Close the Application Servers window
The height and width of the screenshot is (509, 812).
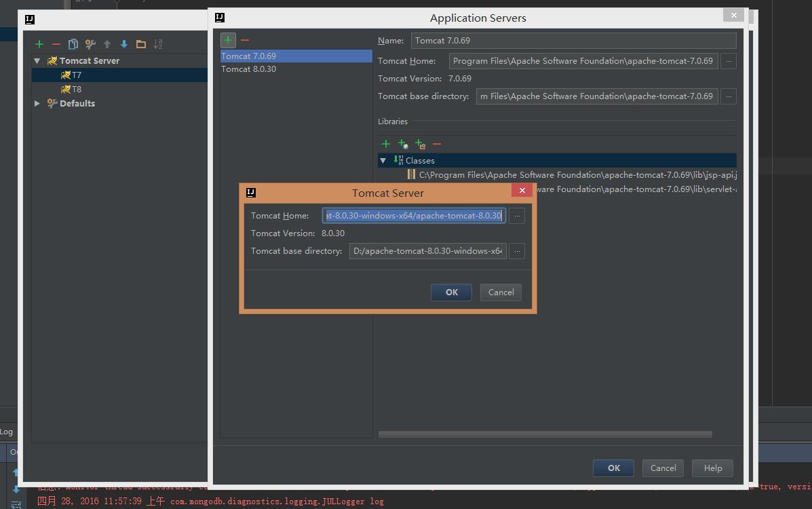click(x=734, y=15)
